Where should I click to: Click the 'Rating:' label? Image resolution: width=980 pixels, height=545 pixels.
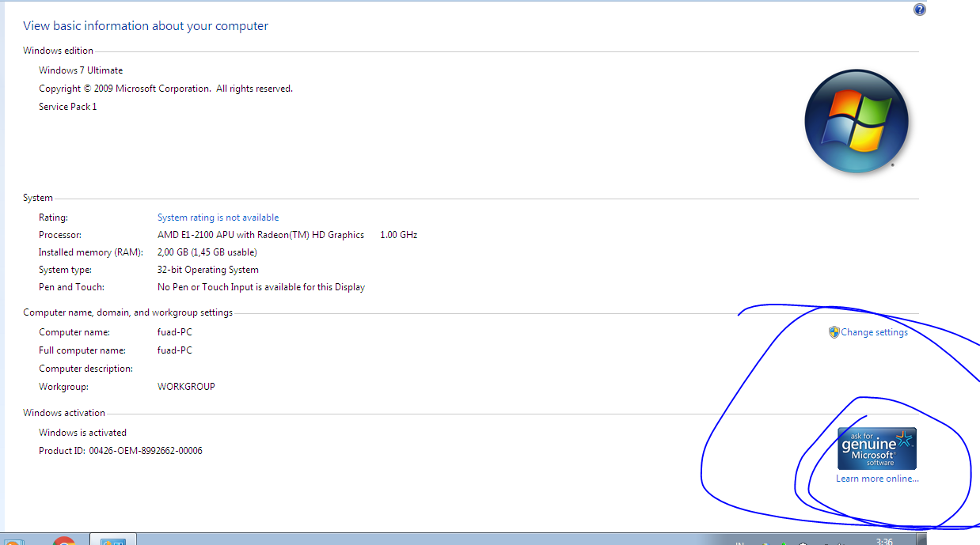click(x=53, y=218)
